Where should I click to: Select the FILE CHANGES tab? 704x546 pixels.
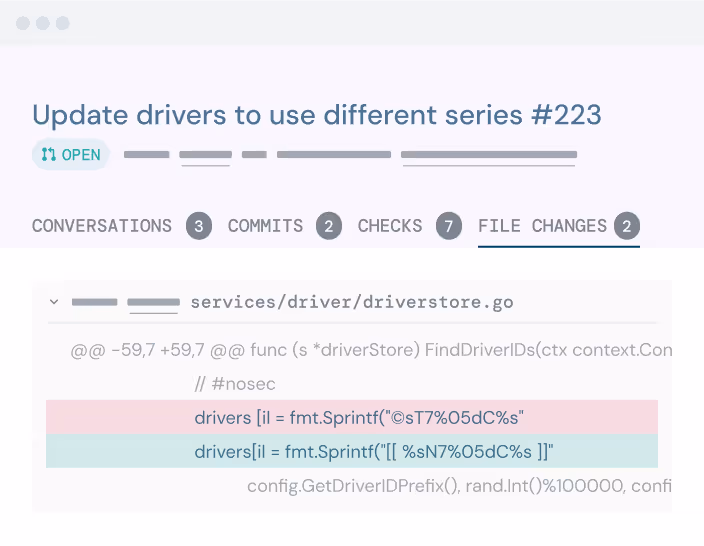click(542, 226)
